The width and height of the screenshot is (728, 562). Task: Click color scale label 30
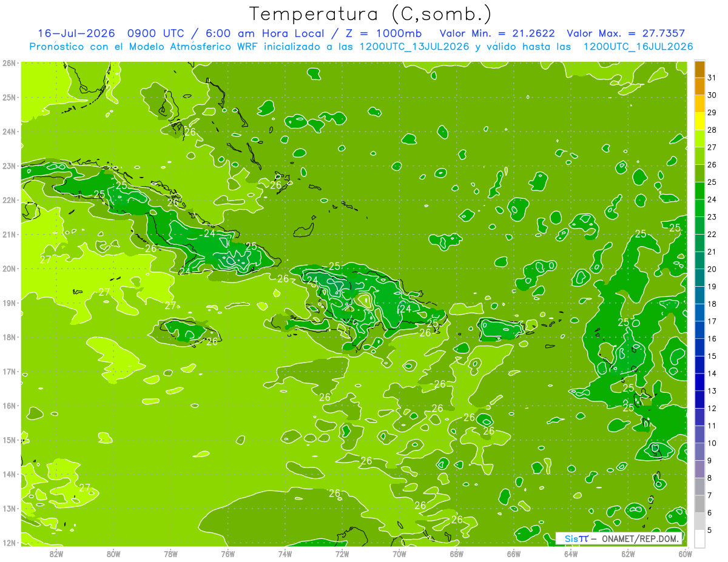[x=712, y=95]
